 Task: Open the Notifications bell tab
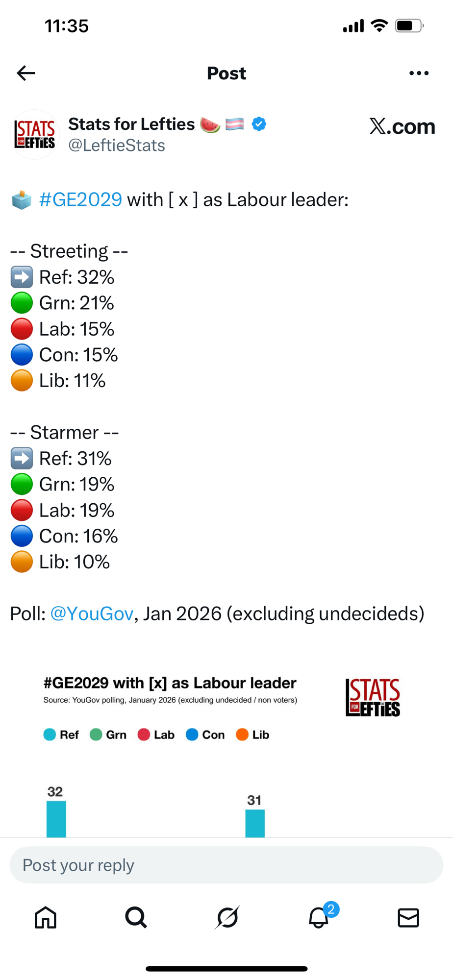319,918
